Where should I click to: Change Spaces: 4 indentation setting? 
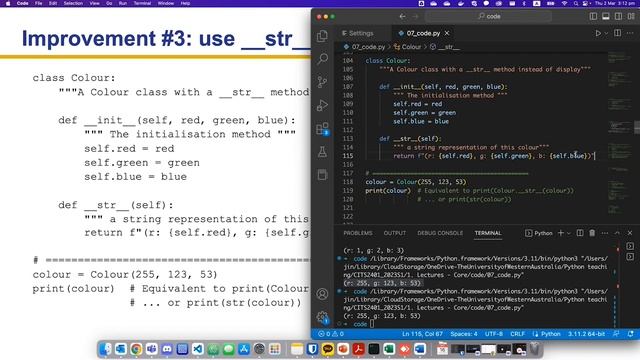(x=464, y=334)
